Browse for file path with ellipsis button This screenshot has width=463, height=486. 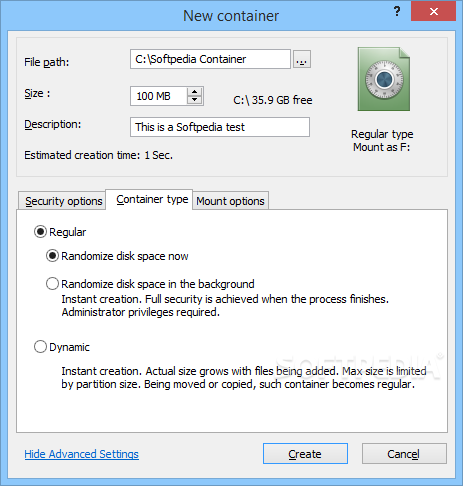click(x=302, y=60)
